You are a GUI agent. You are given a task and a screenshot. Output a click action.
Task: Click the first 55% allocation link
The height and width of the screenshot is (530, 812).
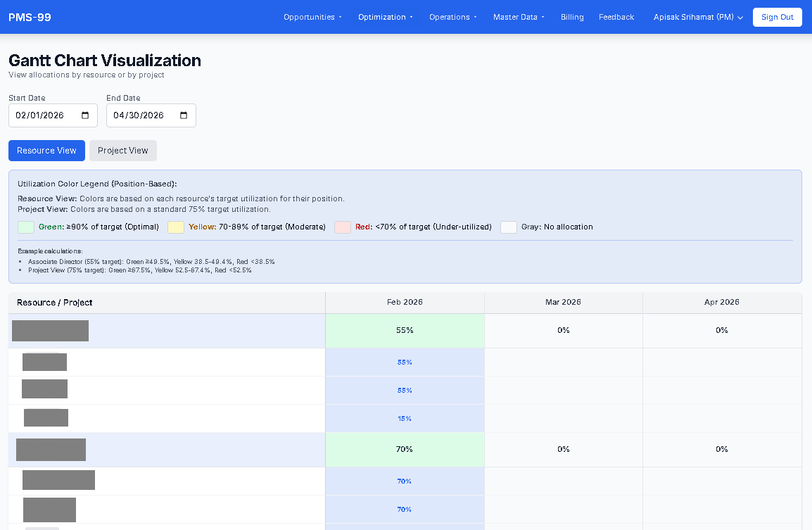[405, 362]
